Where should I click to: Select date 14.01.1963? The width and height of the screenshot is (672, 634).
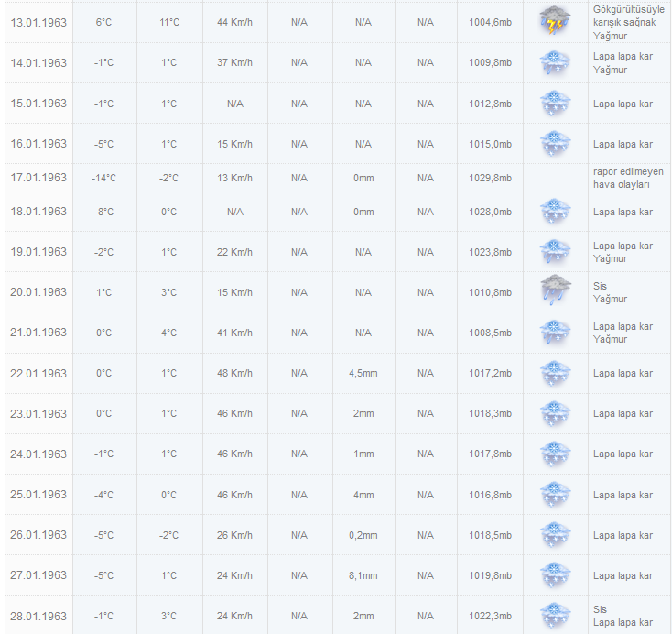point(38,63)
